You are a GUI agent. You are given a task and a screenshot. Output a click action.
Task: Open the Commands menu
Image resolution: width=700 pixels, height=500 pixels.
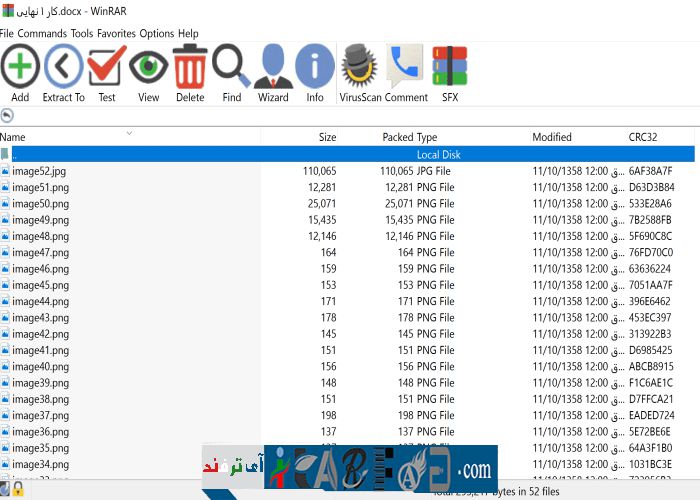[x=42, y=33]
